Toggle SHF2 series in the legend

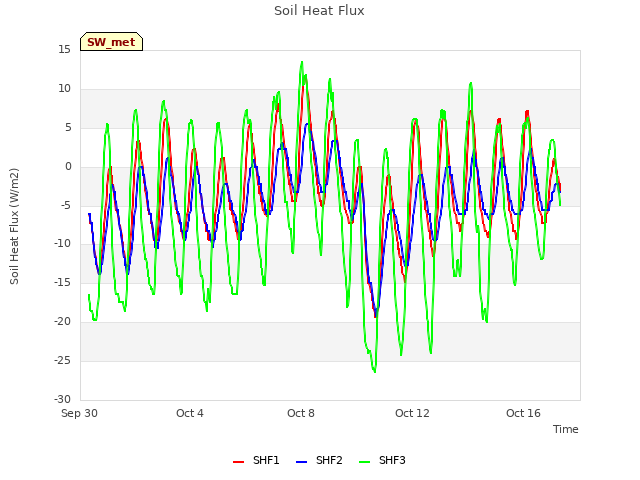[319, 460]
